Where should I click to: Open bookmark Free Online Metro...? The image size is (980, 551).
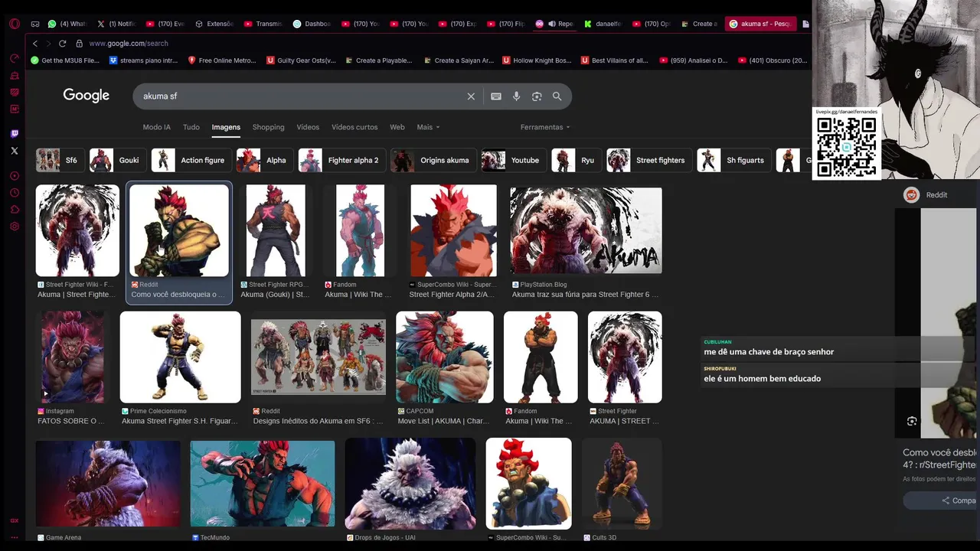coord(222,60)
